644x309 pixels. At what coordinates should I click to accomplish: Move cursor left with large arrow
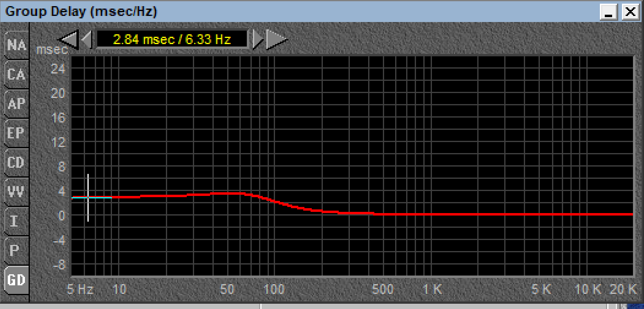point(68,40)
